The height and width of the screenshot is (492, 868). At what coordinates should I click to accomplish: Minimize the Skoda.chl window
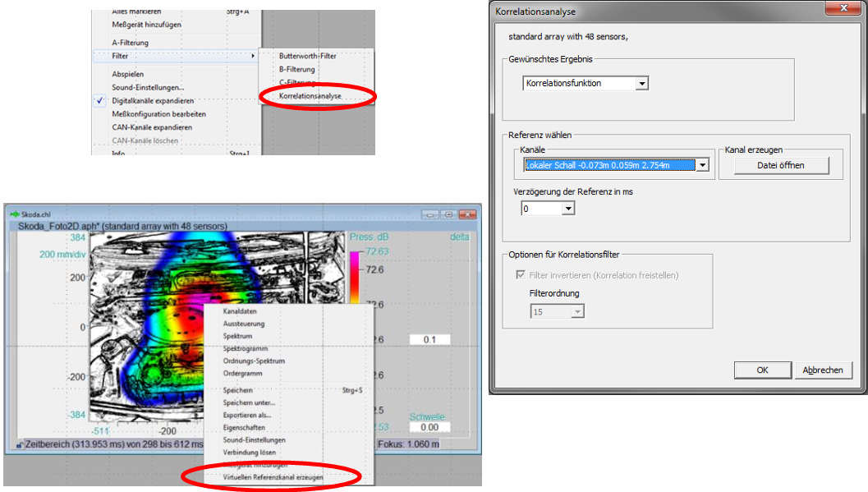click(429, 214)
